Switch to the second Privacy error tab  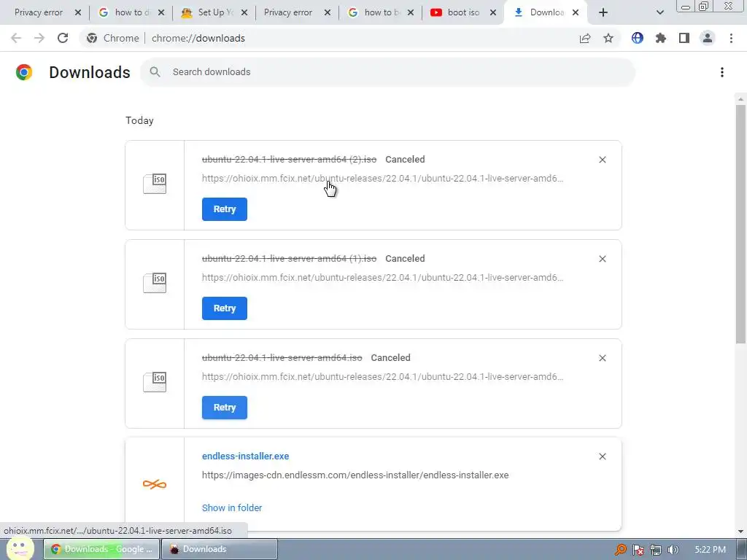pyautogui.click(x=287, y=12)
